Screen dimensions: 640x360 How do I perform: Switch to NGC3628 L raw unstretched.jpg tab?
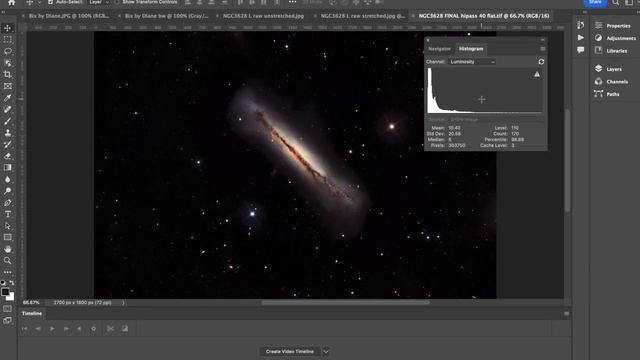click(x=263, y=16)
